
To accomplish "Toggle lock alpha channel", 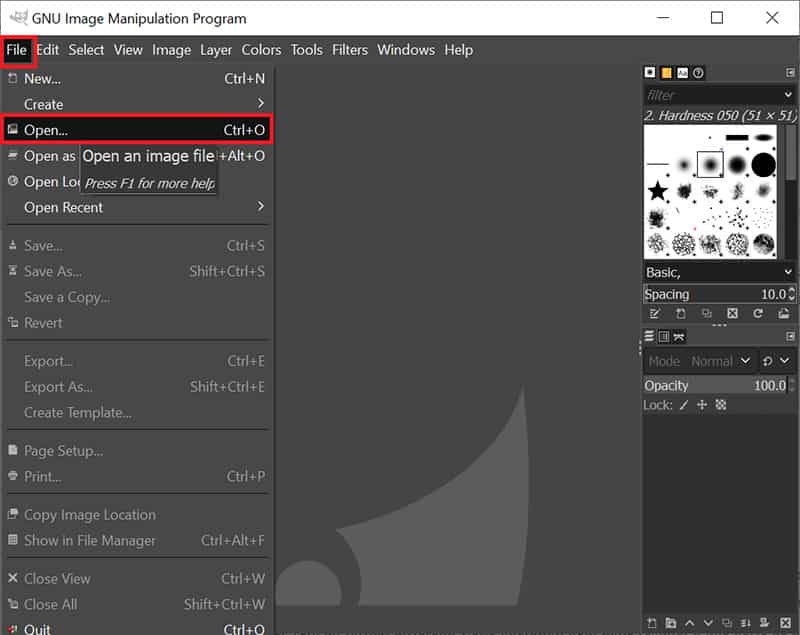I will (x=722, y=404).
